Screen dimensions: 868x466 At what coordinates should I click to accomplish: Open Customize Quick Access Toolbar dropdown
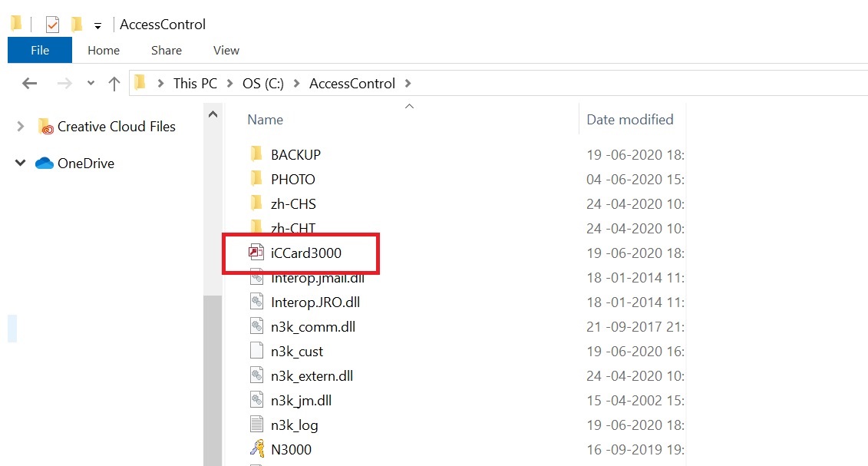[97, 25]
